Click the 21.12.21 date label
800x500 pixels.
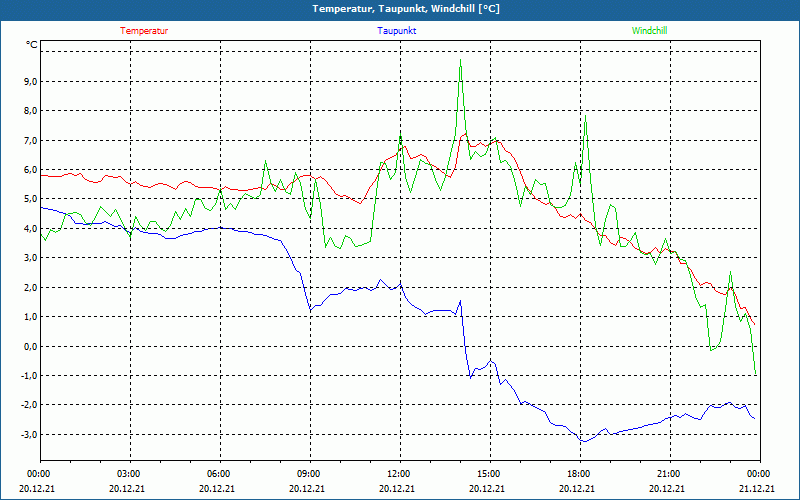pyautogui.click(x=757, y=489)
